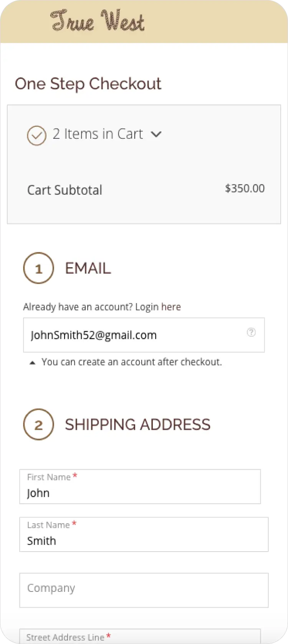
Task: Collapse the small triangle beside account note
Action: 33,363
